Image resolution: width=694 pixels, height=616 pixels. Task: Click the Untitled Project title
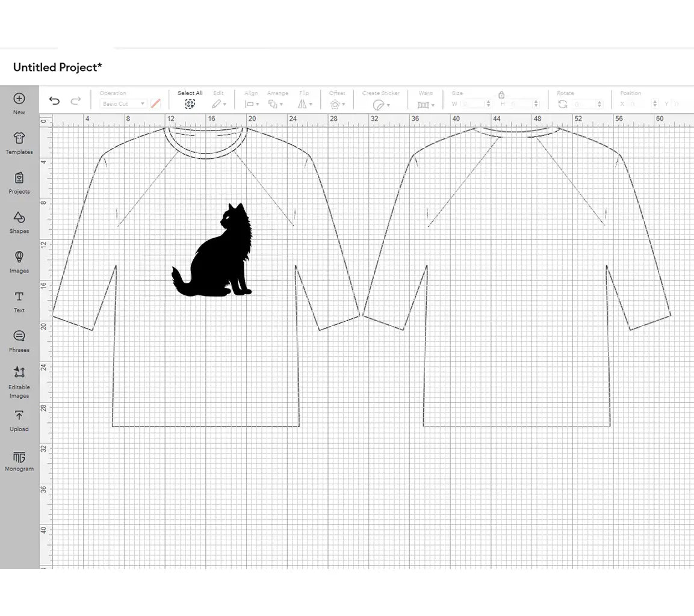point(58,67)
